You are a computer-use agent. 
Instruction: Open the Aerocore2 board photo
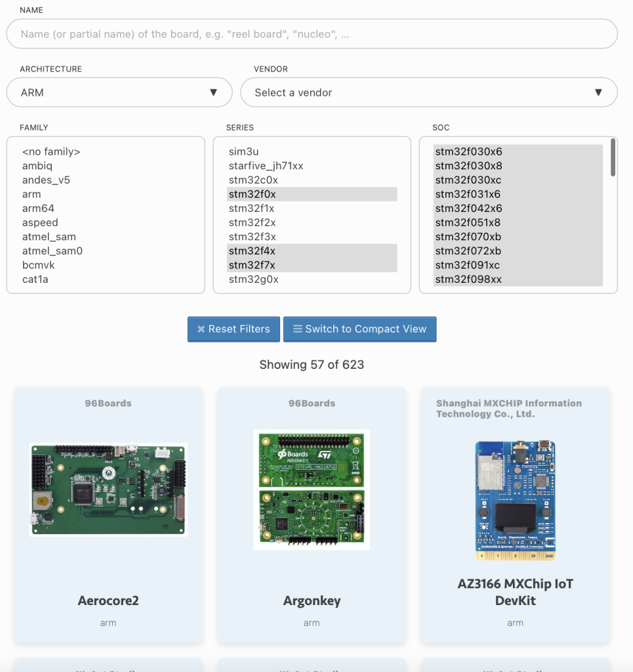pos(108,490)
